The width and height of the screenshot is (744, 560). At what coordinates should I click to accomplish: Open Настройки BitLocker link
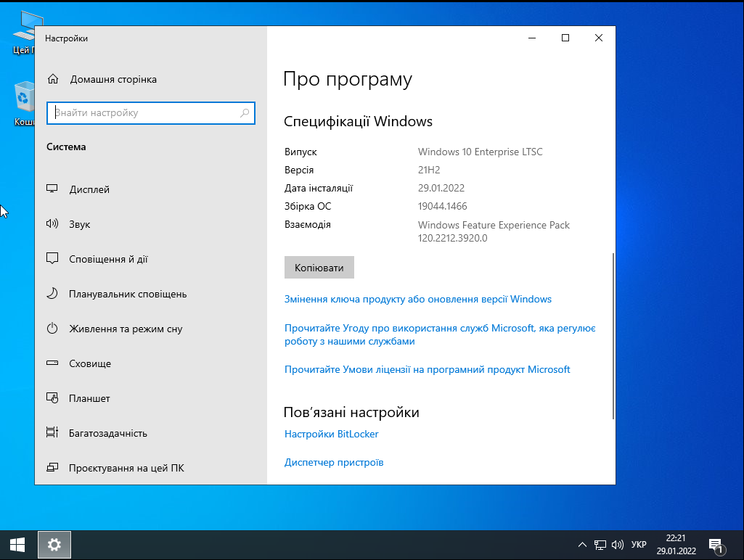331,434
